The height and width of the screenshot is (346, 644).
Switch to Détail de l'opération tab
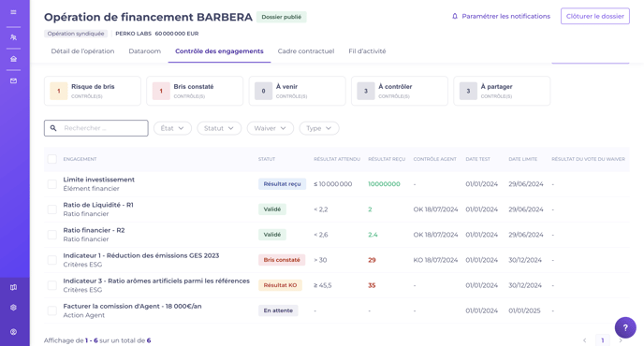[82, 51]
